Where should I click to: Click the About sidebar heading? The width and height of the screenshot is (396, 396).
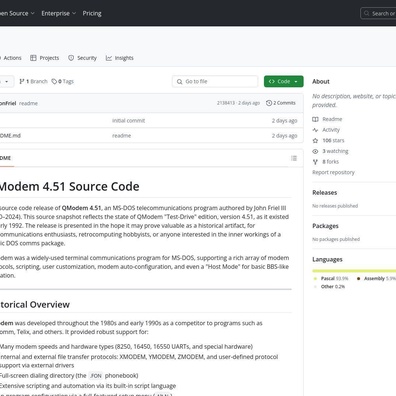point(321,82)
